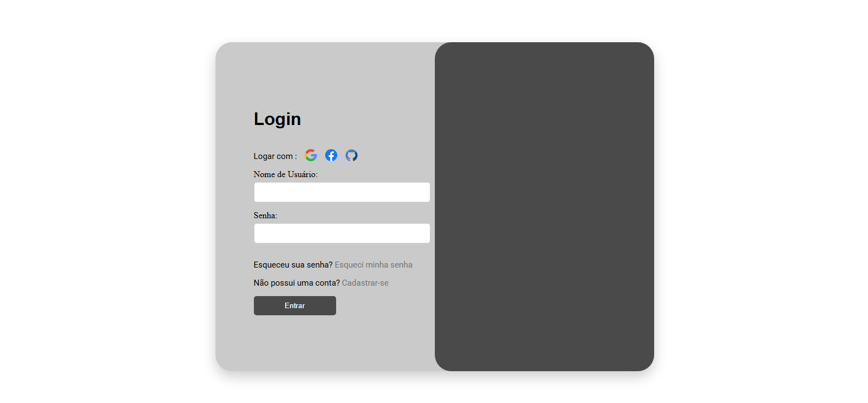This screenshot has width=868, height=403.
Task: Click the Senha label text
Action: click(x=265, y=215)
